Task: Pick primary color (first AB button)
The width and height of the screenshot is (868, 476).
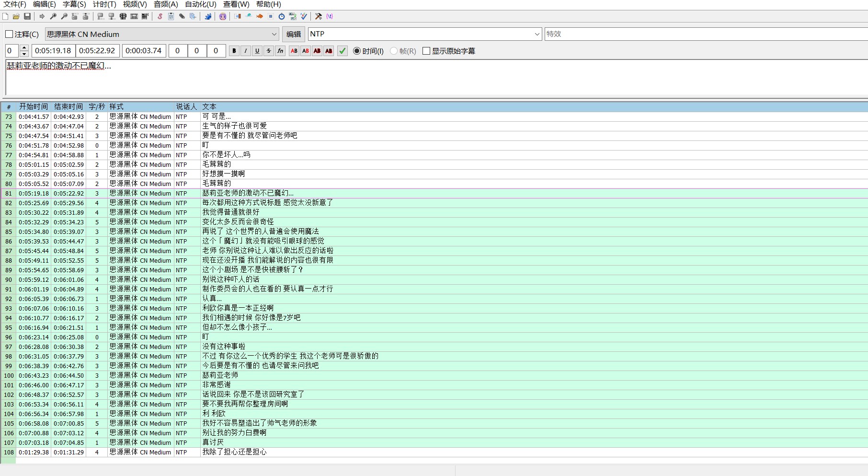Action: 294,51
